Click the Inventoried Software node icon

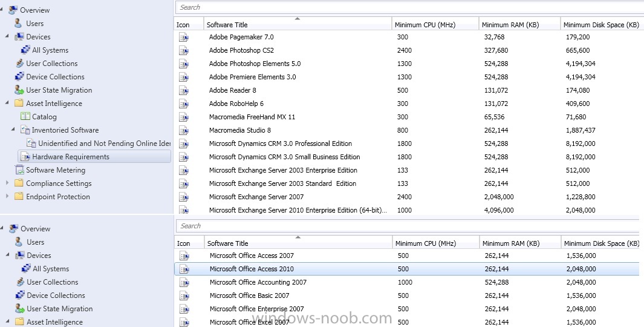25,130
